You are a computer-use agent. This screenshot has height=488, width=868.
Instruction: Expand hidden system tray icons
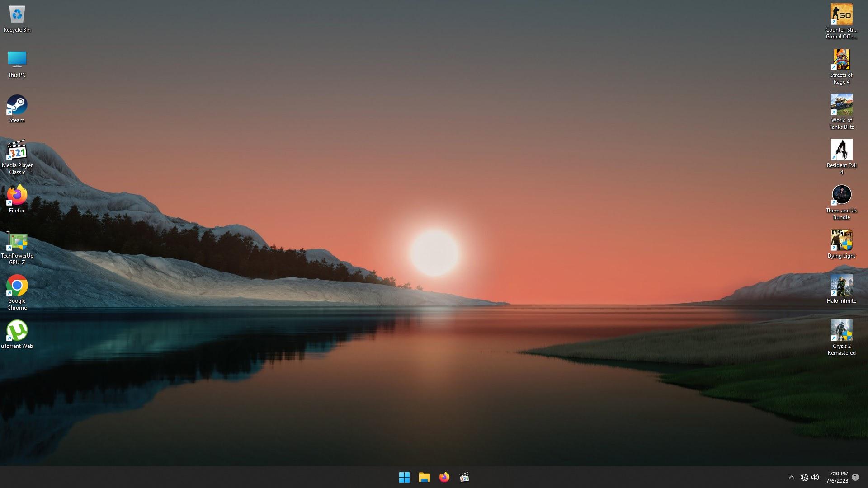click(792, 477)
